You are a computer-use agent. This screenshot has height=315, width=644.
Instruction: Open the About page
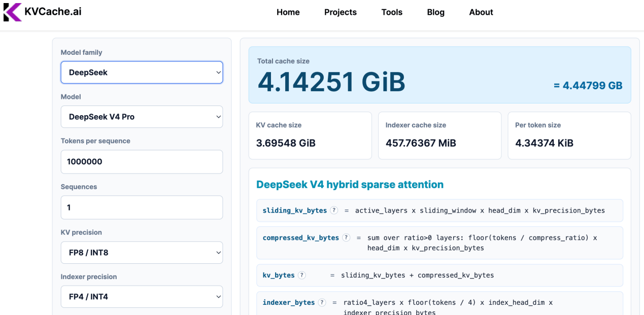pyautogui.click(x=481, y=12)
